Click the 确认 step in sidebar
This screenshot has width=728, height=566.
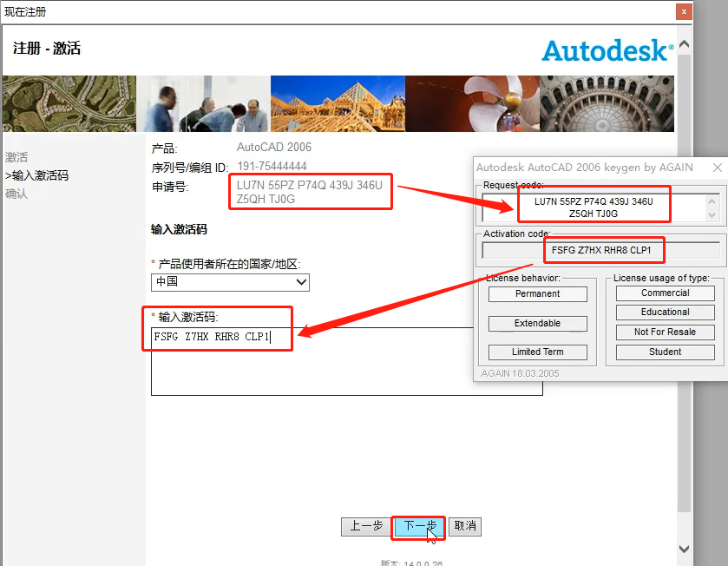16,194
